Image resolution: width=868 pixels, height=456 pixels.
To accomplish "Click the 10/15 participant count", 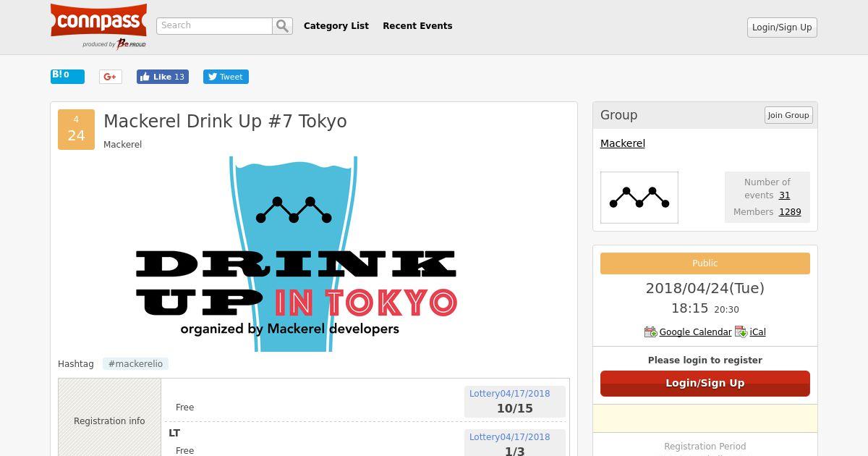I will (x=515, y=409).
